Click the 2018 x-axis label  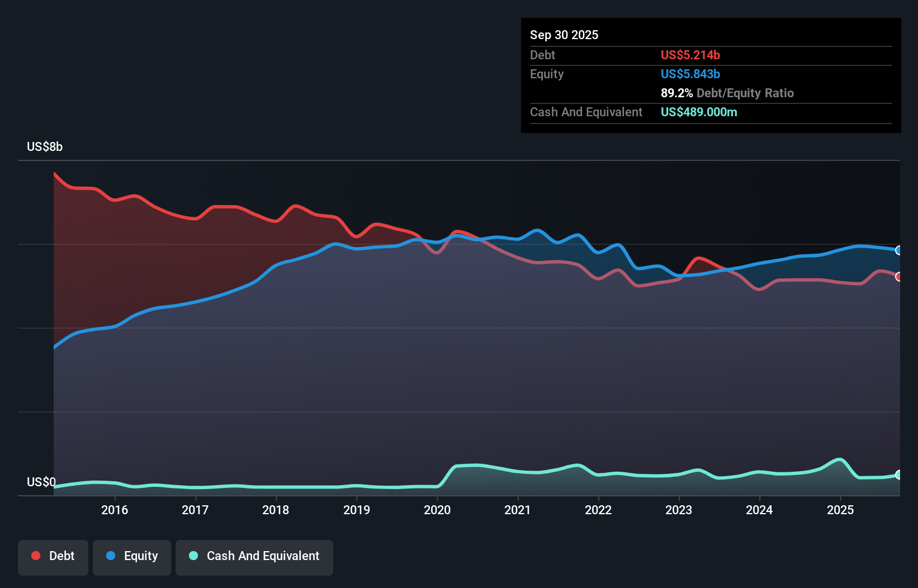pyautogui.click(x=276, y=510)
